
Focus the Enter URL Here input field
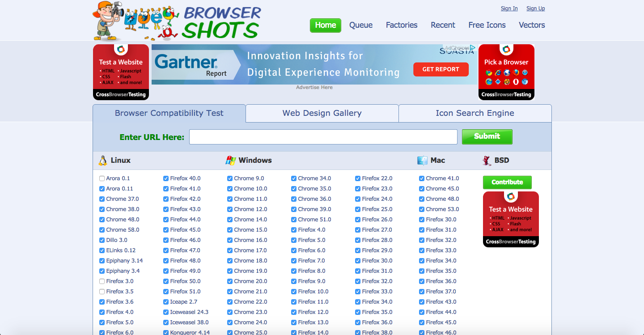click(x=323, y=137)
